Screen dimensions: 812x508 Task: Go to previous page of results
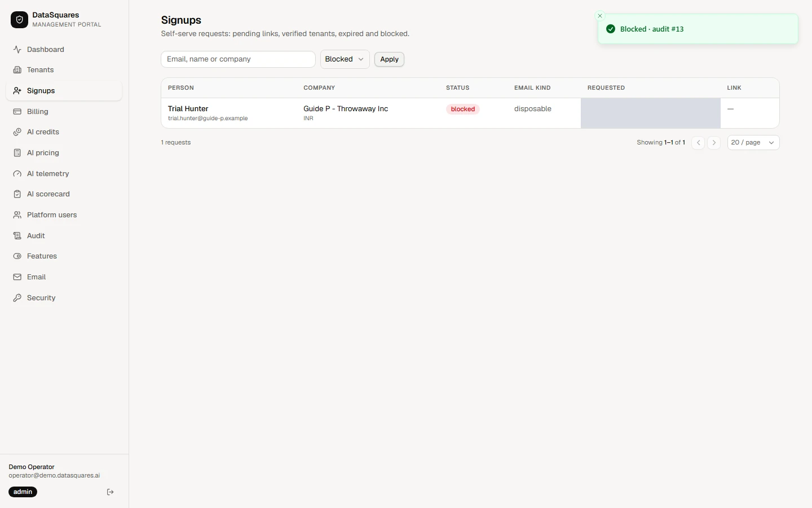coord(698,143)
